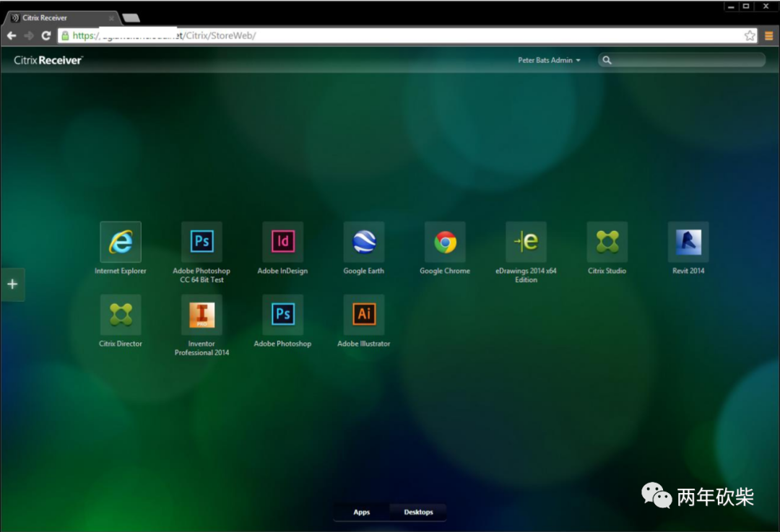This screenshot has width=780, height=532.
Task: Launch the Citrix Studio app icon
Action: click(607, 242)
